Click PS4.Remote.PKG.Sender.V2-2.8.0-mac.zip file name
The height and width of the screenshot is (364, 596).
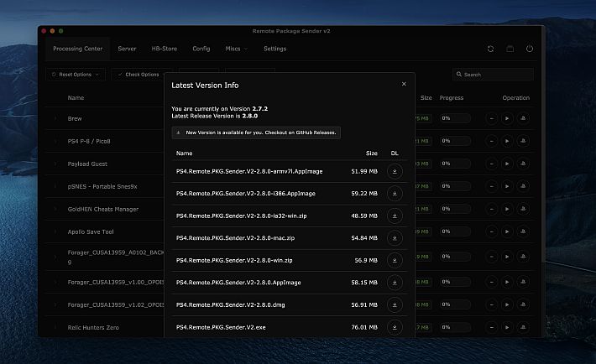point(235,238)
